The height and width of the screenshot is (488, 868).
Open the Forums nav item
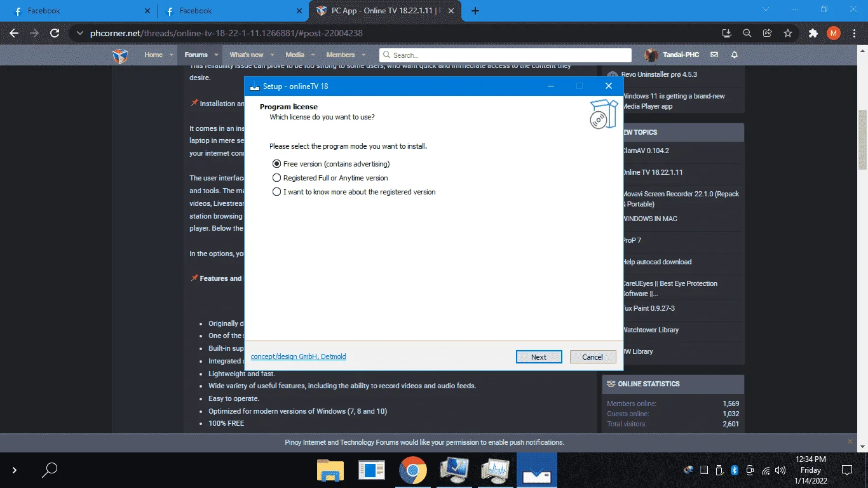196,55
